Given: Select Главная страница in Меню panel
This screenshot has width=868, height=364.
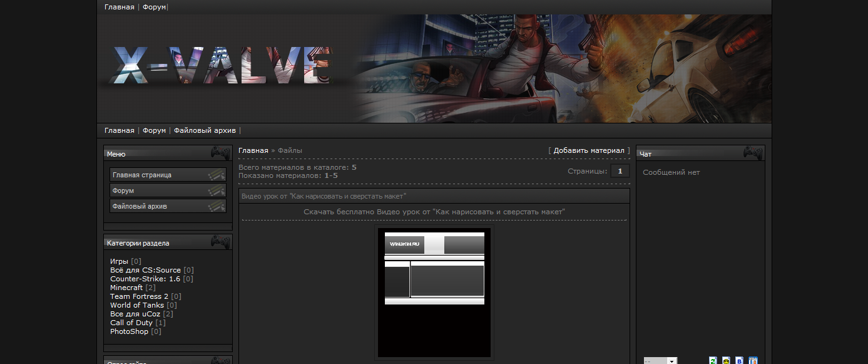Looking at the screenshot, I should coord(168,175).
